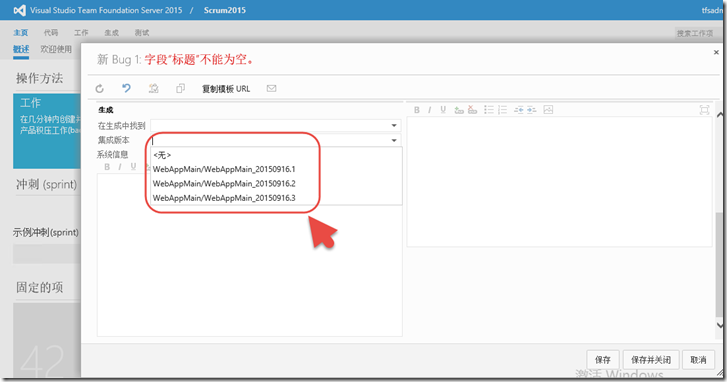Decrease indent in the right editor
Image resolution: width=727 pixels, height=382 pixels.
pos(519,110)
